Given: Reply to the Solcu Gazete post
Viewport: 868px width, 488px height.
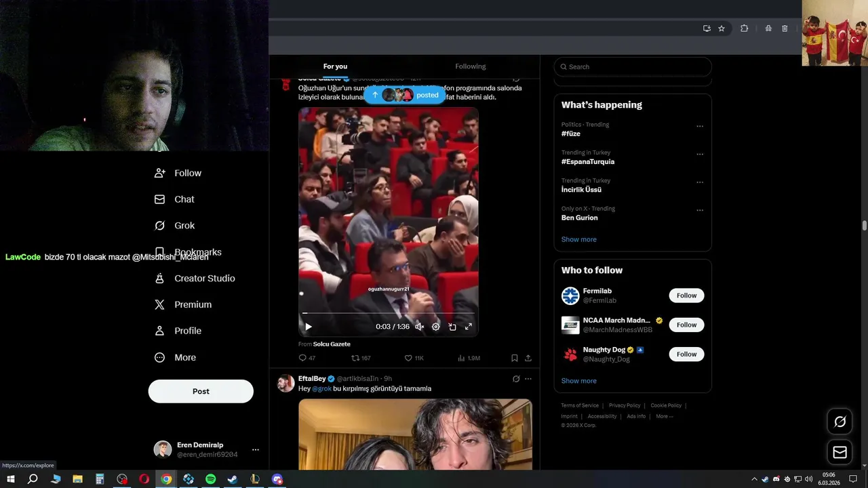Looking at the screenshot, I should tap(307, 358).
